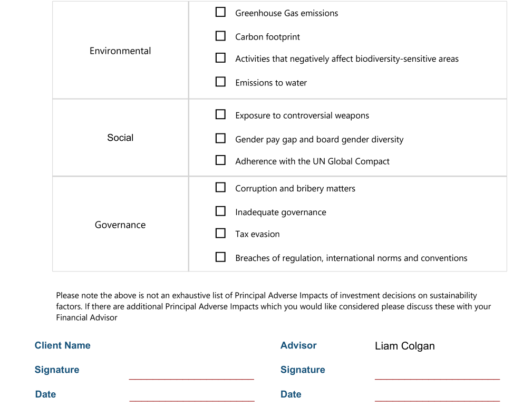Check Gender pay gap and board diversity
The image size is (532, 416).
click(220, 138)
